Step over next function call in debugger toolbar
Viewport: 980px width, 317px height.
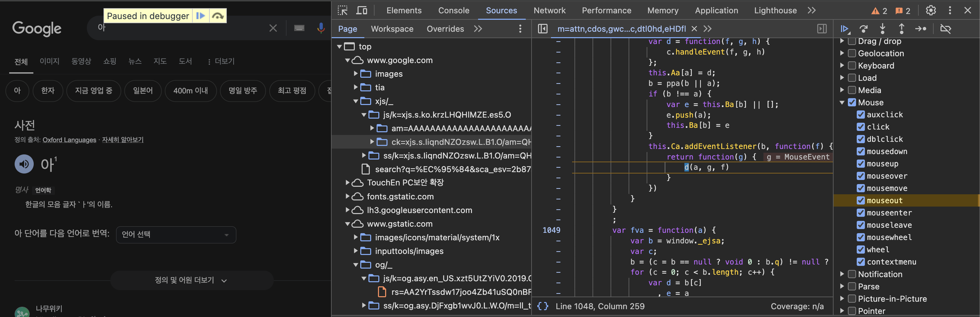pos(864,29)
